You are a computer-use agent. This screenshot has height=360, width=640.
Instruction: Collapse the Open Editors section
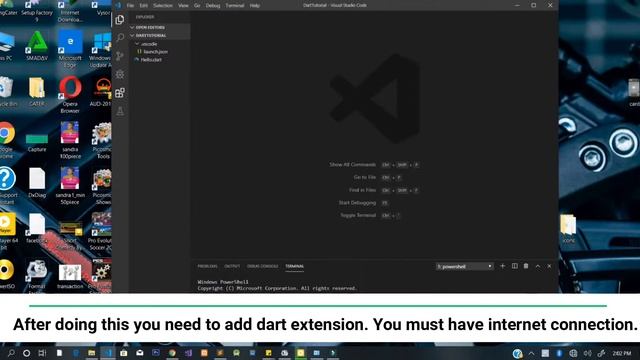(x=160, y=27)
